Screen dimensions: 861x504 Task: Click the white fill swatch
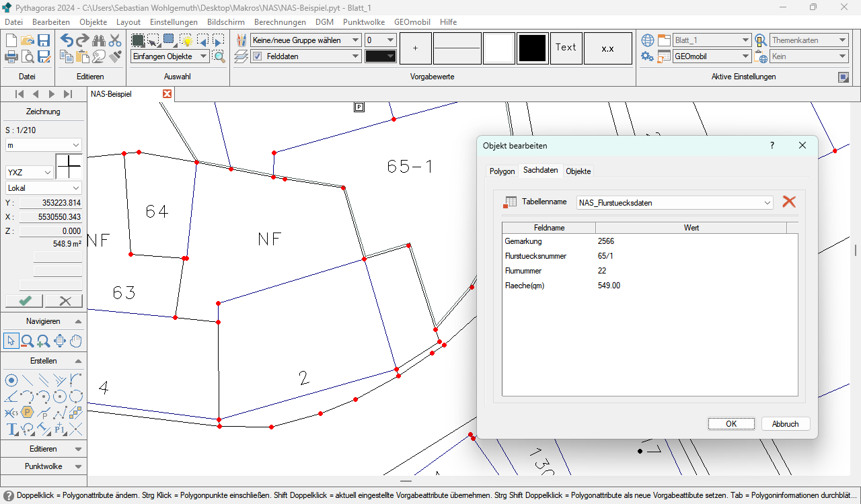[x=499, y=48]
